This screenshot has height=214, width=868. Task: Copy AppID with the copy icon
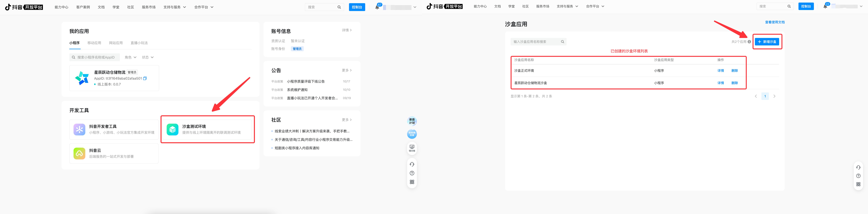tap(145, 78)
